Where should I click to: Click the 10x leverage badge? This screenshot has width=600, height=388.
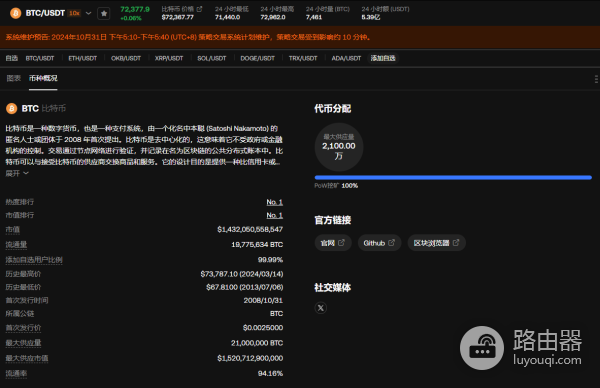click(x=74, y=13)
